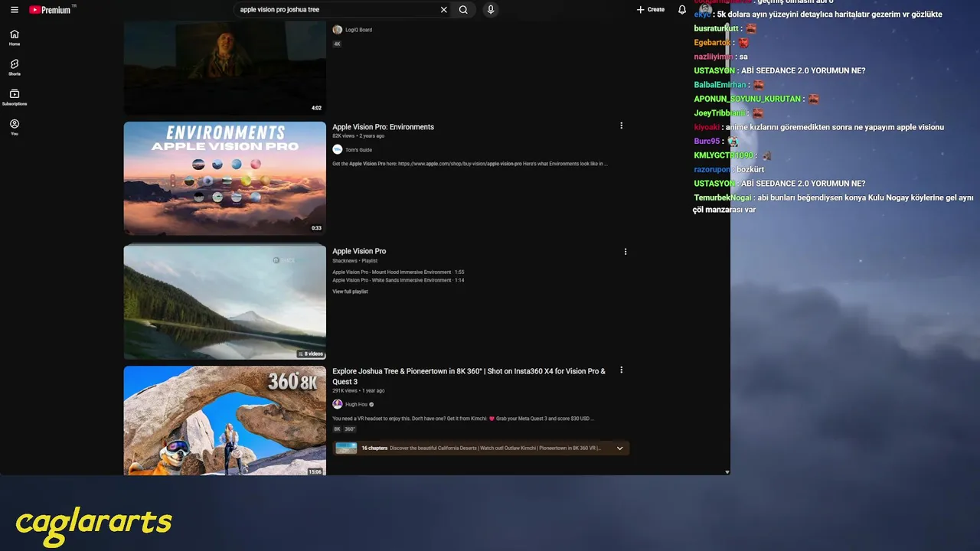Click the Create button
This screenshot has width=980, height=551.
click(651, 10)
